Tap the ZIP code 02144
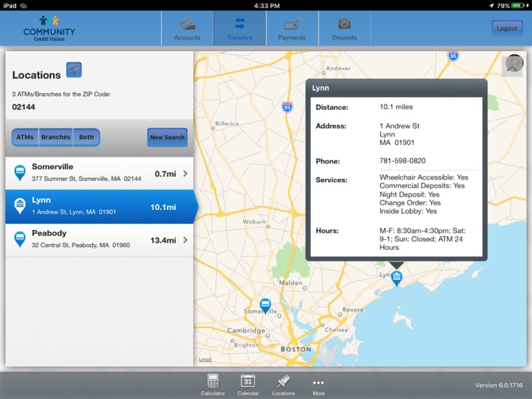The height and width of the screenshot is (399, 532). pyautogui.click(x=23, y=107)
